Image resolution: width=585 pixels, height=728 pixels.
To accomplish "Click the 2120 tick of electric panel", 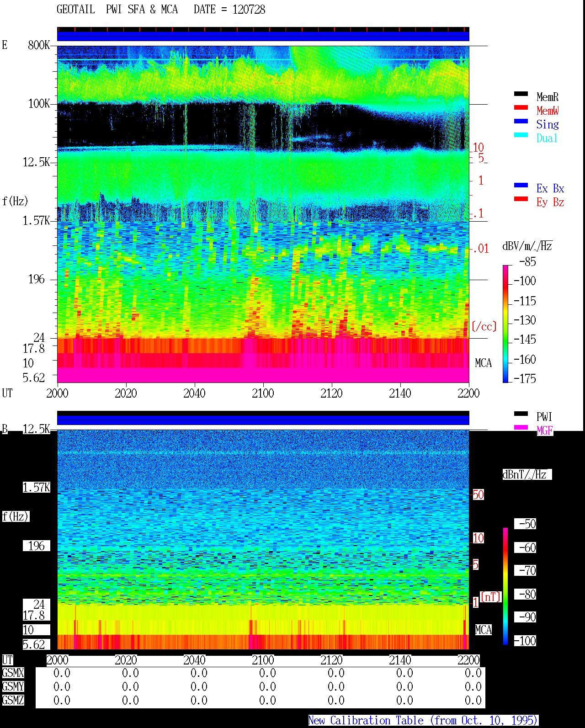I will point(331,393).
